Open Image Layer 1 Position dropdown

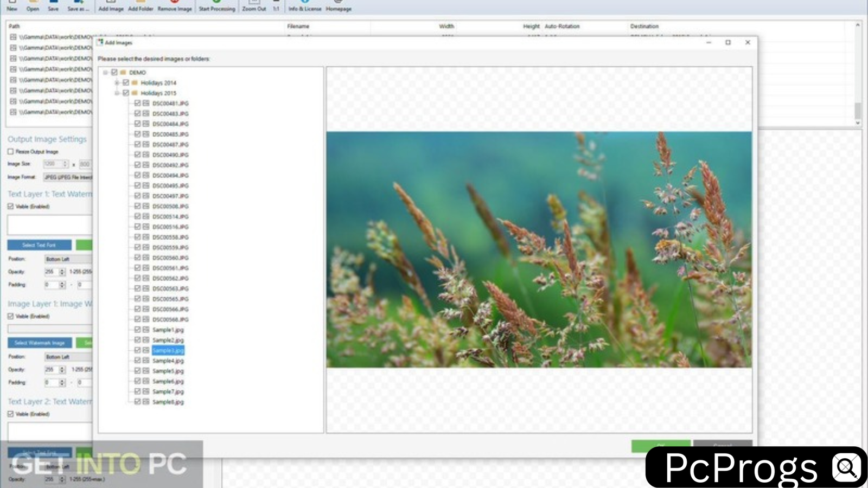coord(68,357)
